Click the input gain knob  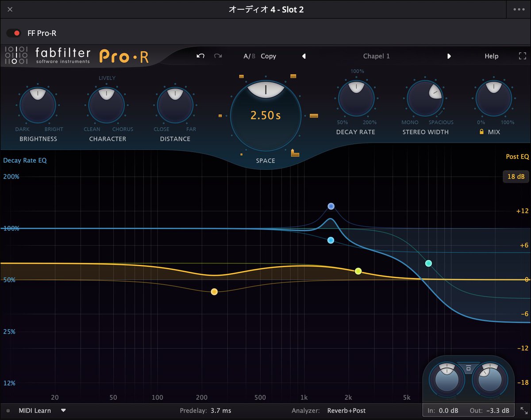pos(446,378)
